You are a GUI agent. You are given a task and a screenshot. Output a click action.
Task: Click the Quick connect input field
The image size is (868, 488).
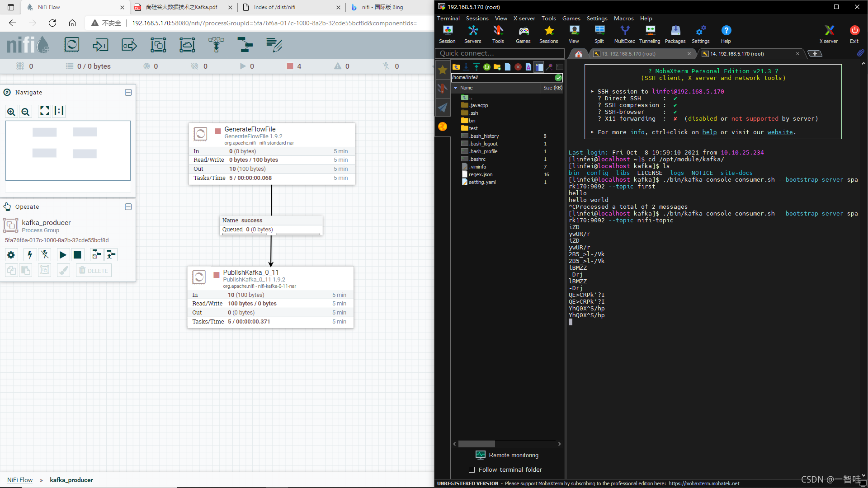click(500, 53)
